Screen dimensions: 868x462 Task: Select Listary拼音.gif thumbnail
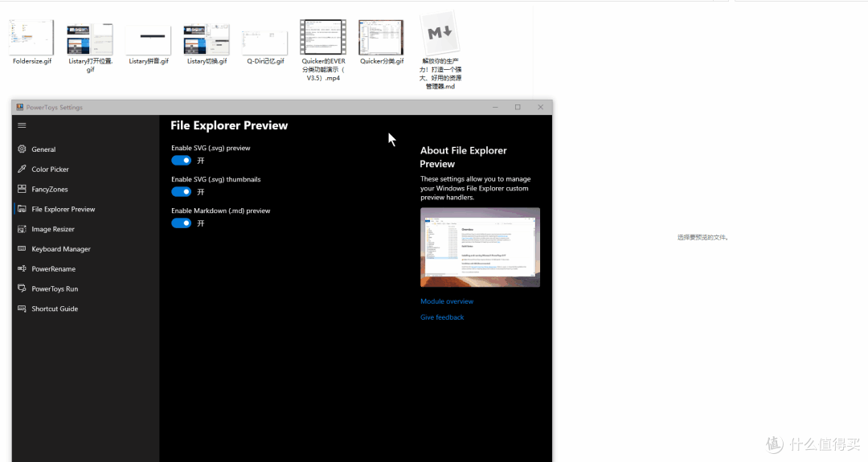149,40
